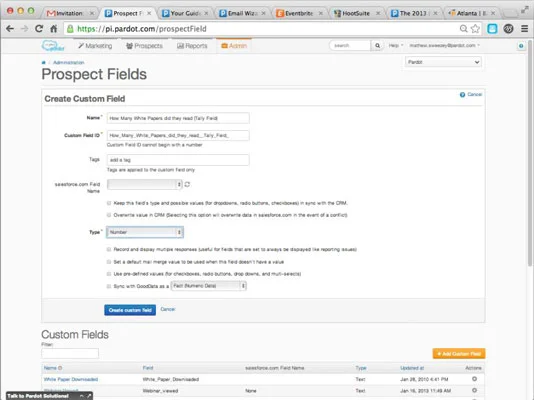Click the Pardot search magnifier button
Viewport: 534px width, 400px height.
tap(377, 46)
